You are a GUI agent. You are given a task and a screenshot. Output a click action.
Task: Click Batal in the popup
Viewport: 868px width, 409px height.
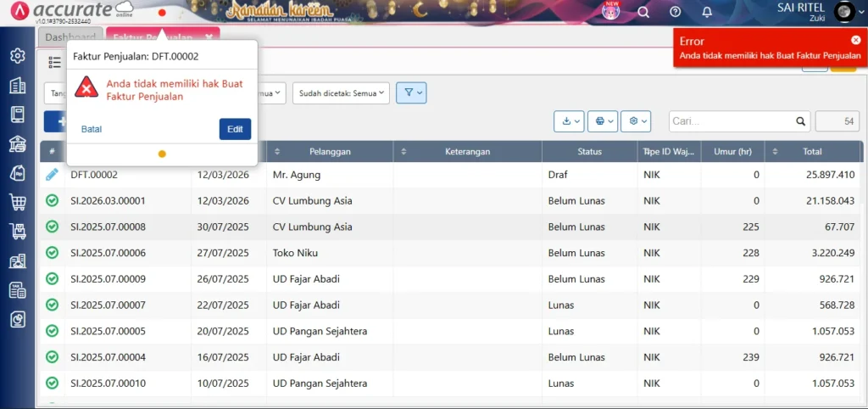point(92,129)
